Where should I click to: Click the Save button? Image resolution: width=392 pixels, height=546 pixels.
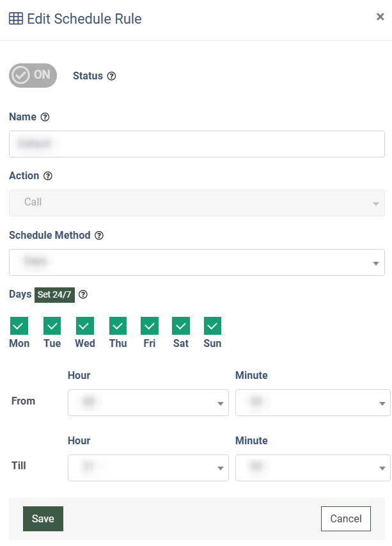[43, 519]
